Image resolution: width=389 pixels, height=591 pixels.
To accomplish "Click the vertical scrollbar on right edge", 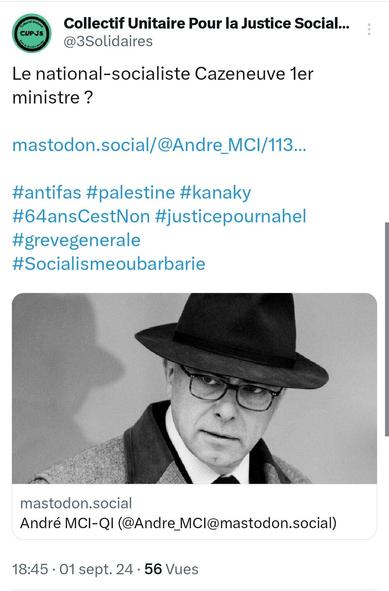I will 387,328.
